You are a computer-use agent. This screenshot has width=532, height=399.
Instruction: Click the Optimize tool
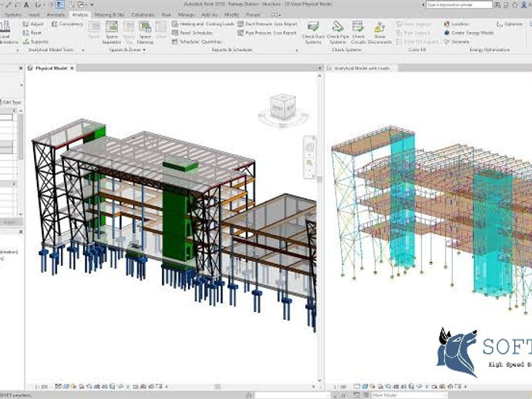[510, 24]
